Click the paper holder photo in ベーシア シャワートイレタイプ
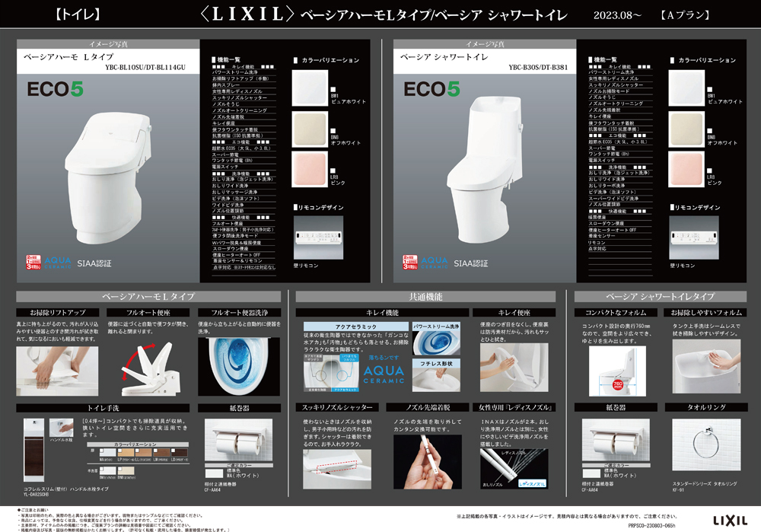The width and height of the screenshot is (761, 532). [x=616, y=441]
